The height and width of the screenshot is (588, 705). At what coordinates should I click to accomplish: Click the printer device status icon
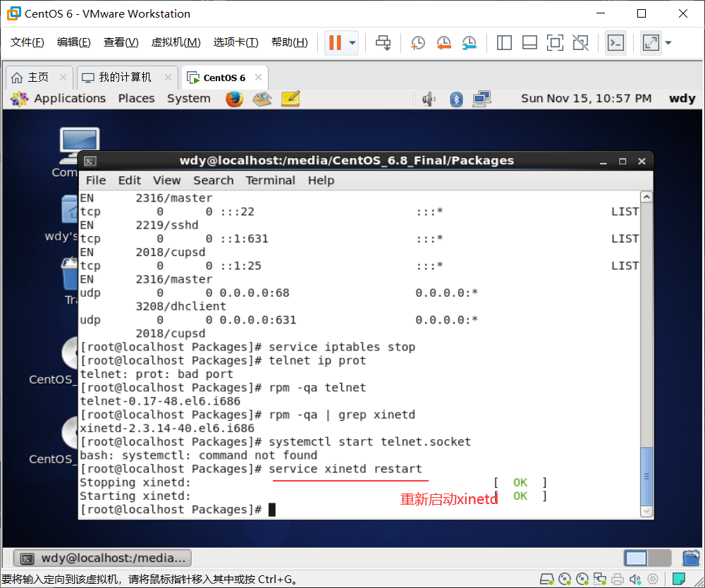[618, 579]
